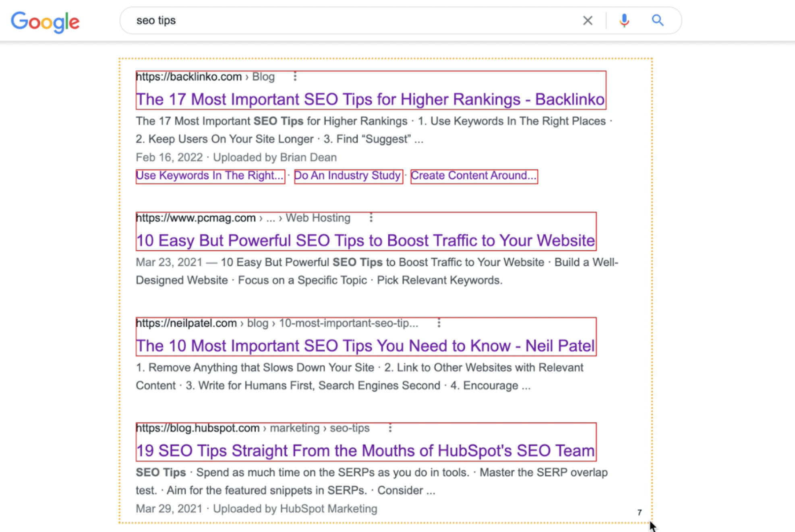795x532 pixels.
Task: Start voice search with the microphone icon
Action: coord(624,21)
